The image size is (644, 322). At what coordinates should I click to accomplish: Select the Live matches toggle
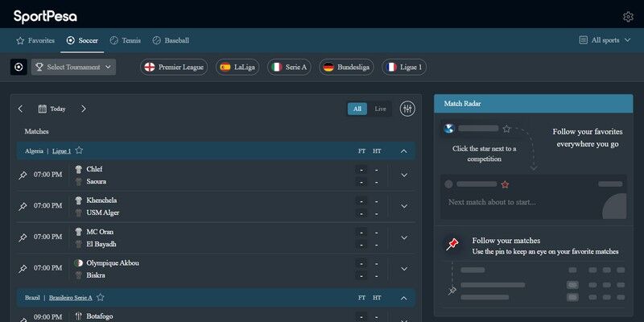pos(380,109)
